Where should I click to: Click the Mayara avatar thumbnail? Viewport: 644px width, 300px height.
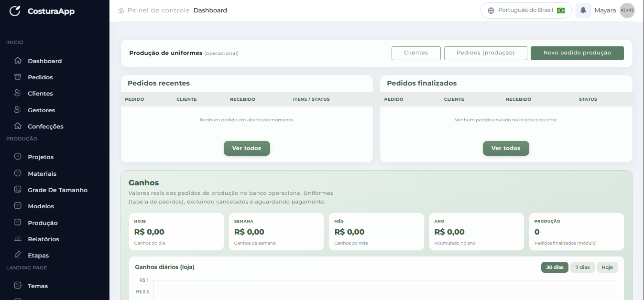point(627,11)
